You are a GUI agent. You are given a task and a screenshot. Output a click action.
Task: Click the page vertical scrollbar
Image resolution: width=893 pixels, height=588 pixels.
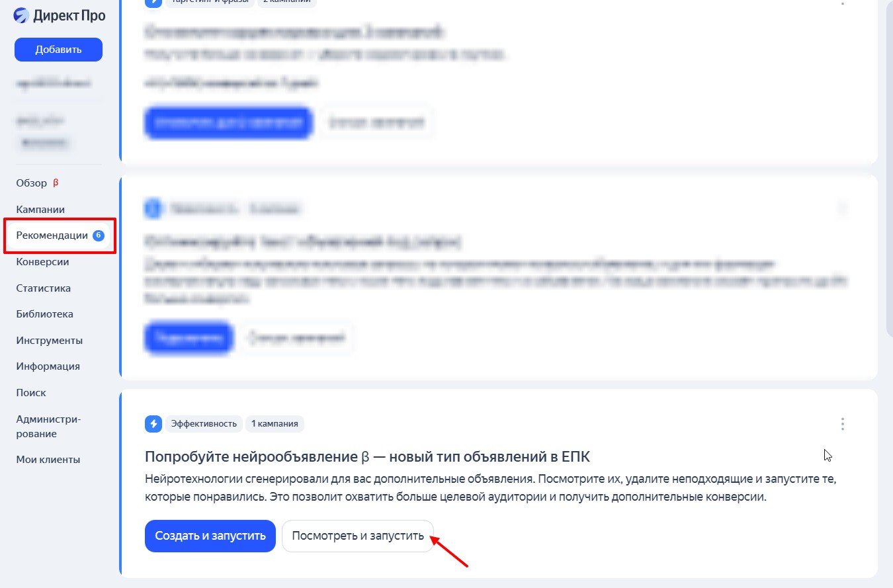tap(889, 165)
